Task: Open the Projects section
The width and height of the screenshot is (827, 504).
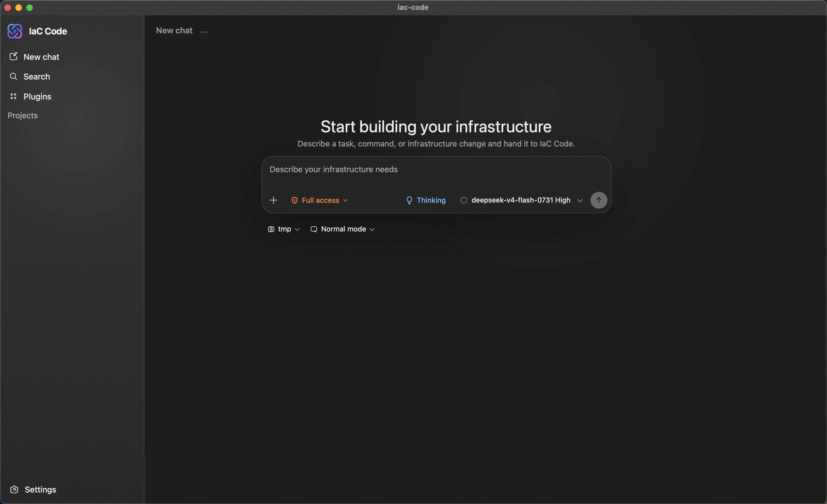Action: [22, 116]
